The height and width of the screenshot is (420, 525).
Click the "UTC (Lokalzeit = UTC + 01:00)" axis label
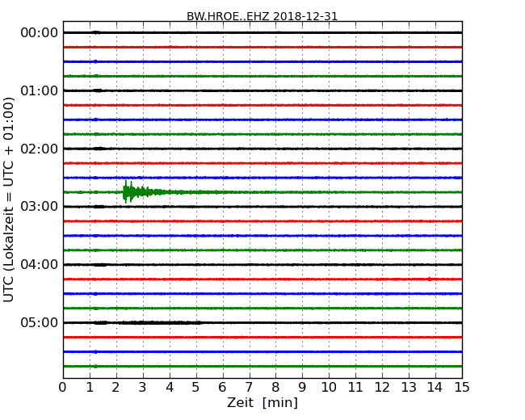[x=9, y=199]
